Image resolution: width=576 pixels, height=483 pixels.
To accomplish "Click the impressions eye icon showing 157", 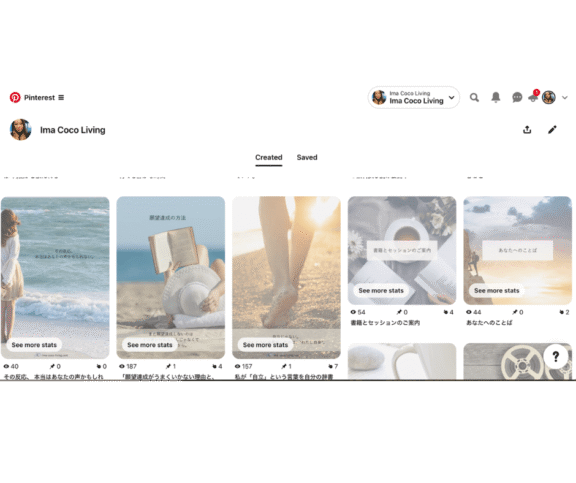I will [x=238, y=366].
